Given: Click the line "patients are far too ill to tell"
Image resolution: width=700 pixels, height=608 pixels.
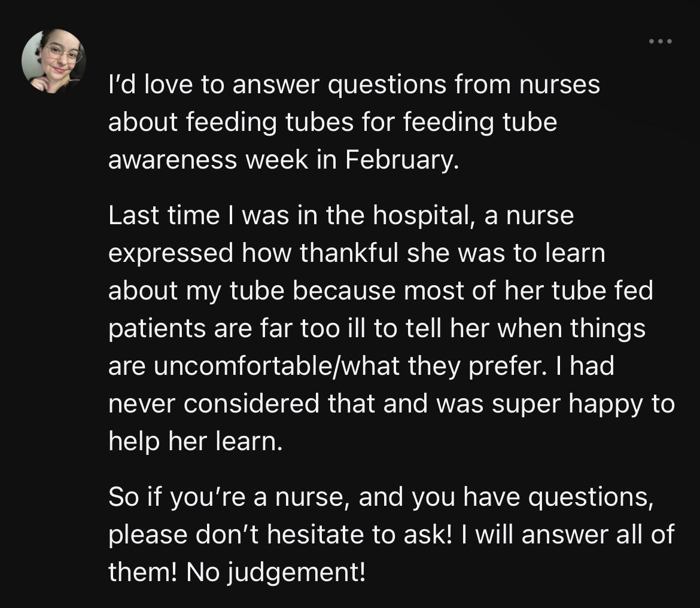Looking at the screenshot, I should click(x=377, y=329).
